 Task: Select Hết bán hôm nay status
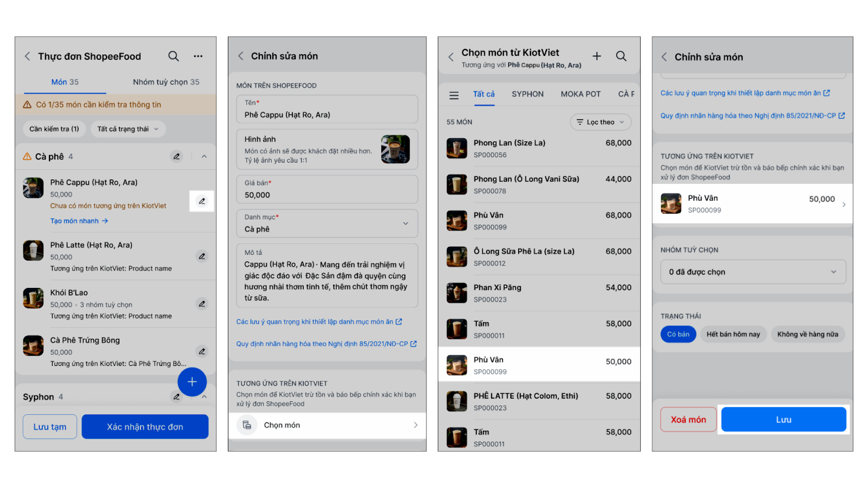(x=733, y=334)
